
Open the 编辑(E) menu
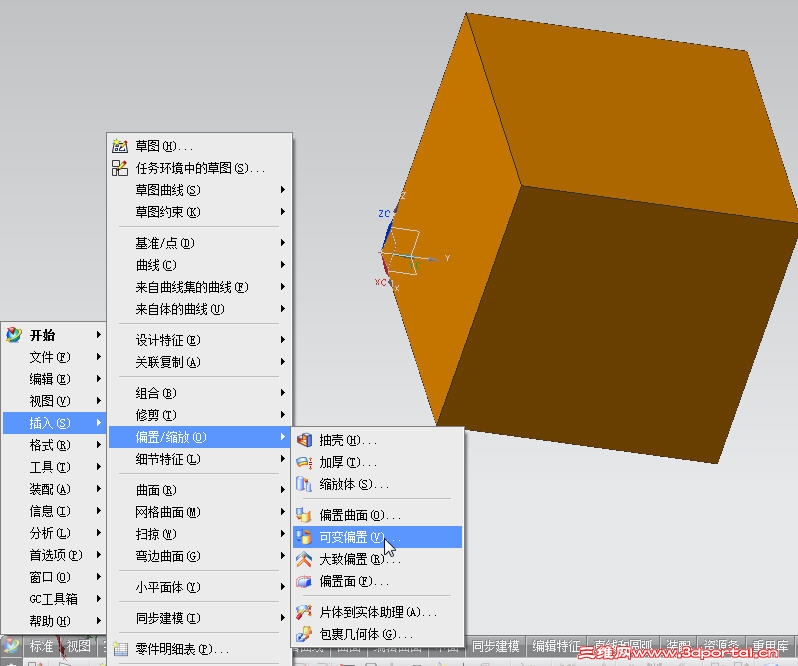coord(54,379)
